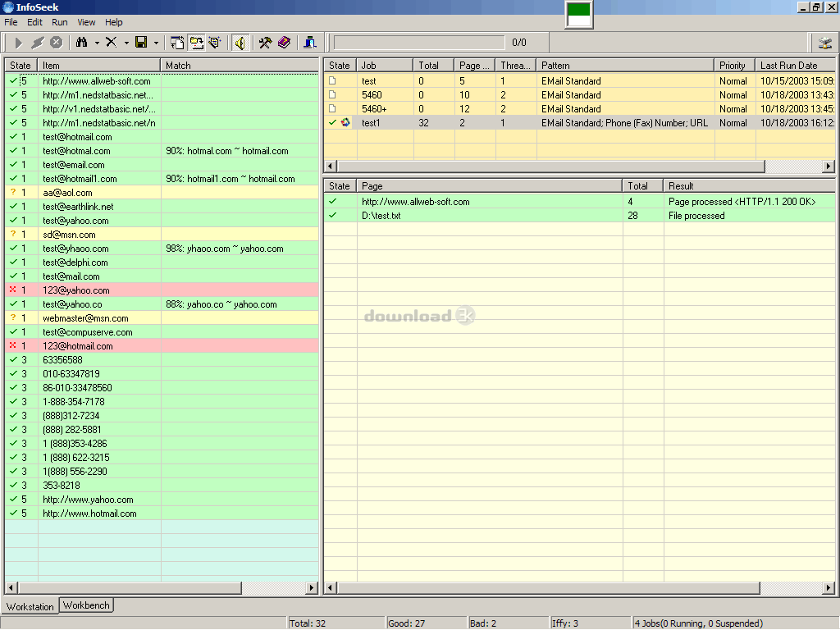Viewport: 840px width, 630px height.
Task: Open the purple help book icon
Action: [283, 43]
